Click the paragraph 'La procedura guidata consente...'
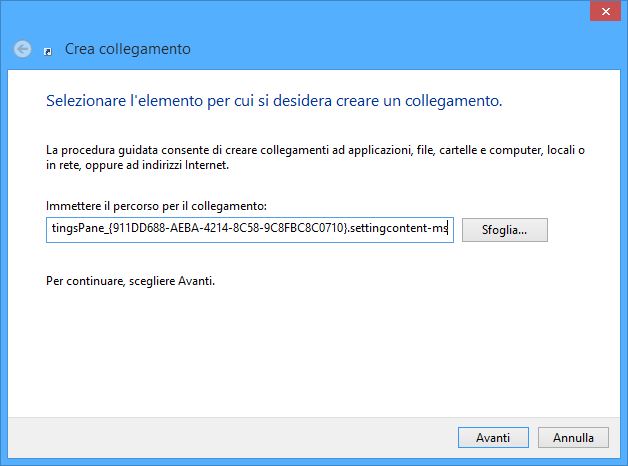 315,157
